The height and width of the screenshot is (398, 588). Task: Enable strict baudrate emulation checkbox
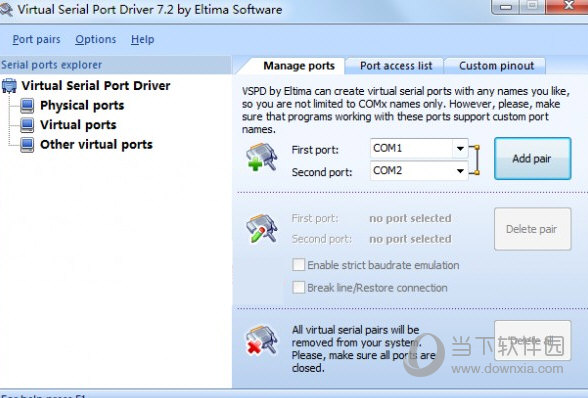point(298,265)
